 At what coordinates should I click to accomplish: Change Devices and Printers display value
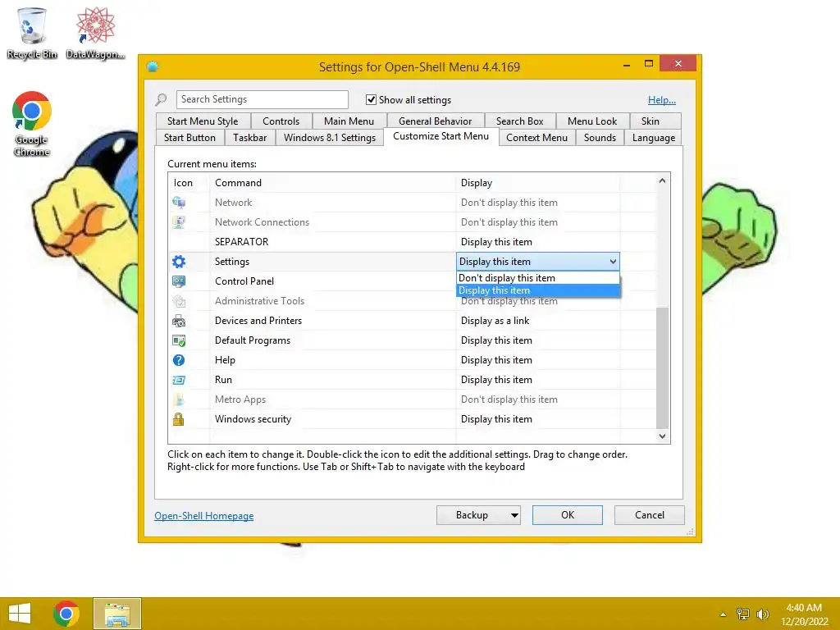click(x=495, y=321)
